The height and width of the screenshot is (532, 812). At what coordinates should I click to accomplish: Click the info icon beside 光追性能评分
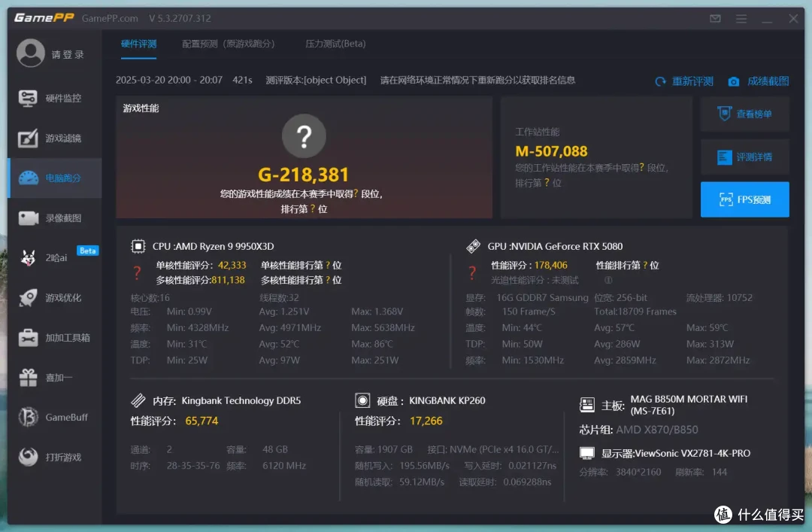pyautogui.click(x=608, y=280)
